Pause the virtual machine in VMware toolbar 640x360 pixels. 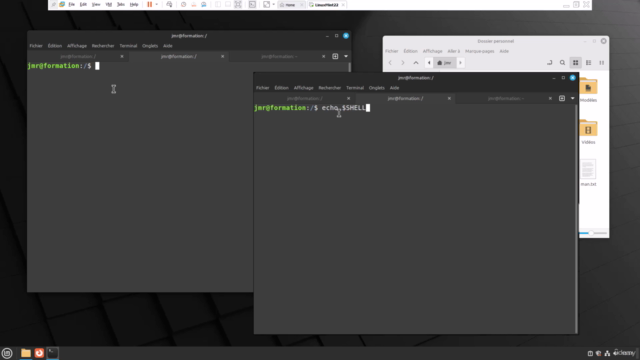[x=149, y=4]
